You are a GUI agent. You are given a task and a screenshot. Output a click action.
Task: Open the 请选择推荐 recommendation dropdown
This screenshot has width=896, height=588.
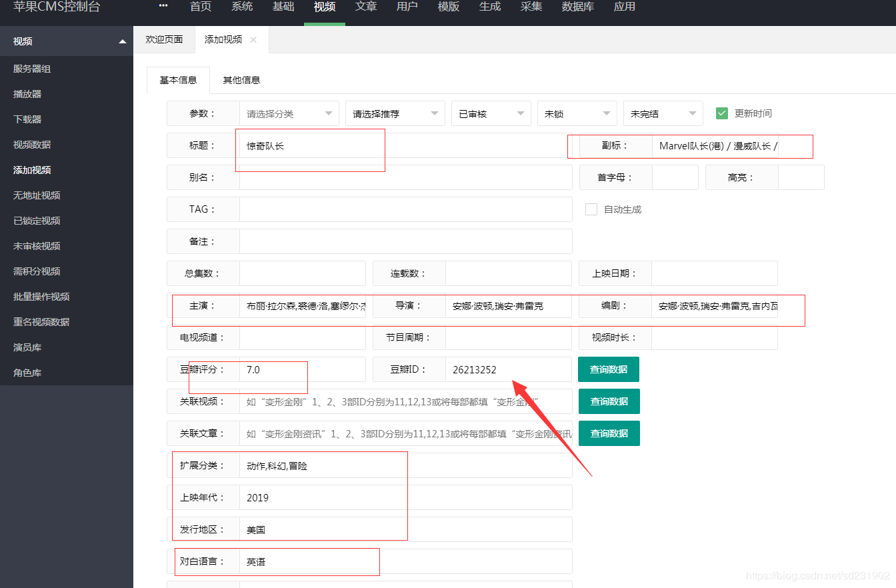point(394,113)
